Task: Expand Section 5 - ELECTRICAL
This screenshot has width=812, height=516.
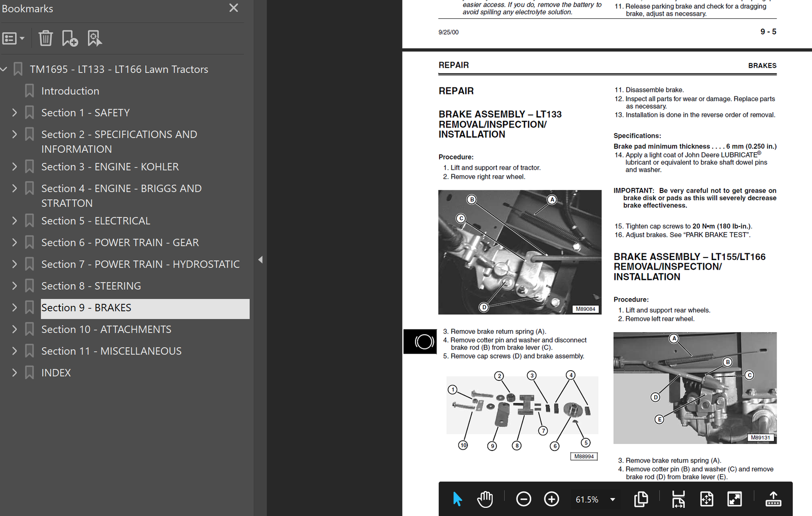Action: point(14,221)
